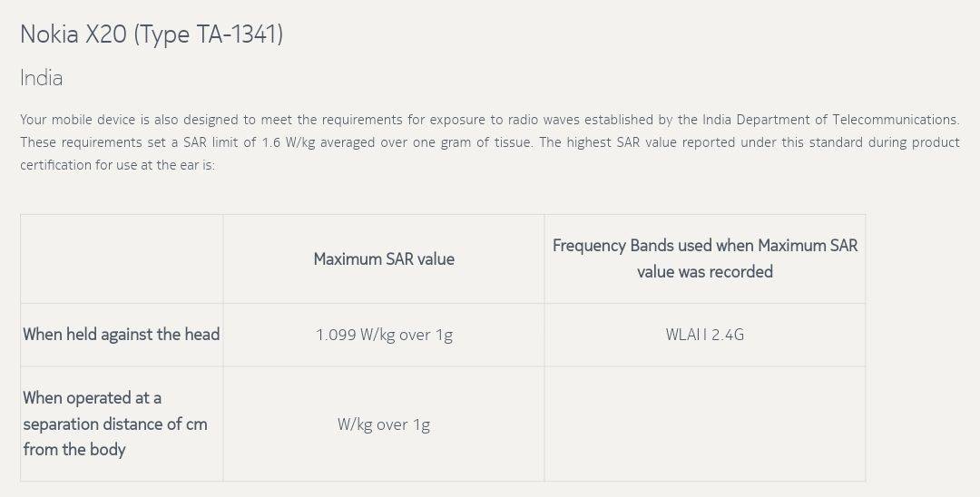Click the body-row 'W/kg over 1g' cell
980x497 pixels.
point(384,424)
